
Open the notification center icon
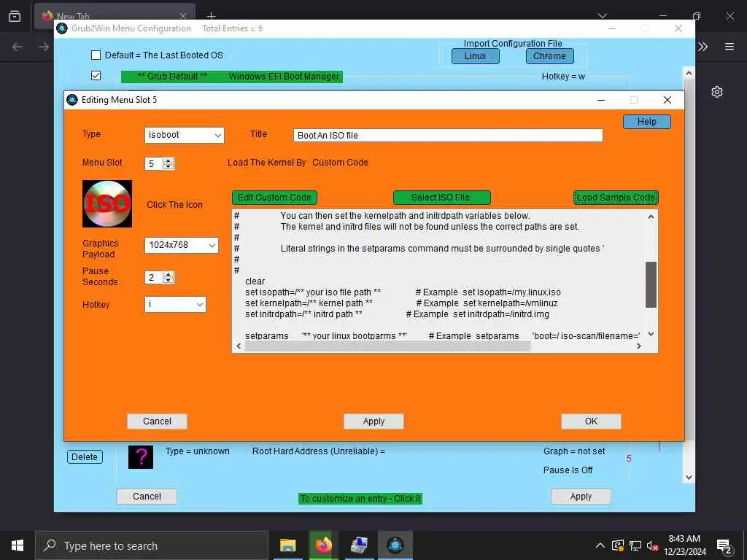tap(724, 546)
